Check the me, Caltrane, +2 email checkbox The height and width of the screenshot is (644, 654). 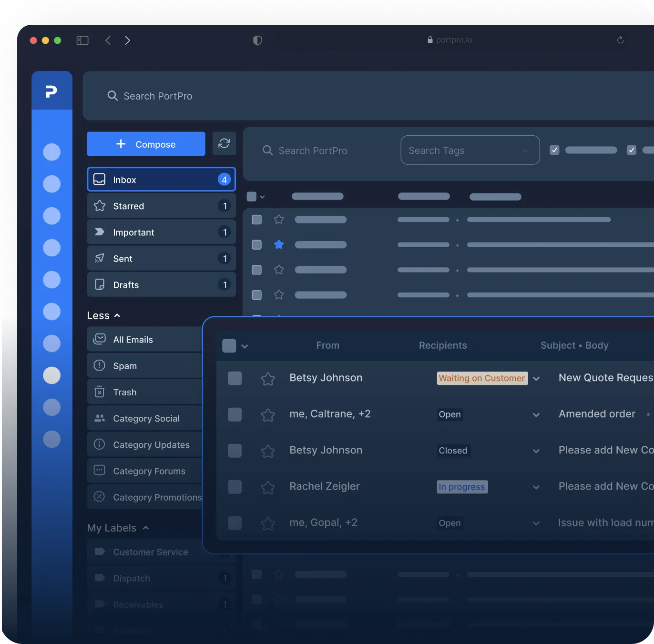point(235,414)
